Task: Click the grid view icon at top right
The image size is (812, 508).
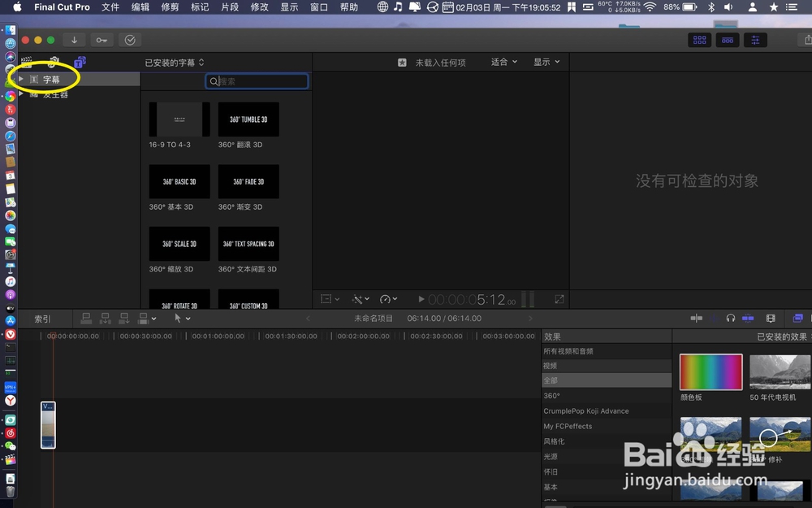Action: point(699,39)
